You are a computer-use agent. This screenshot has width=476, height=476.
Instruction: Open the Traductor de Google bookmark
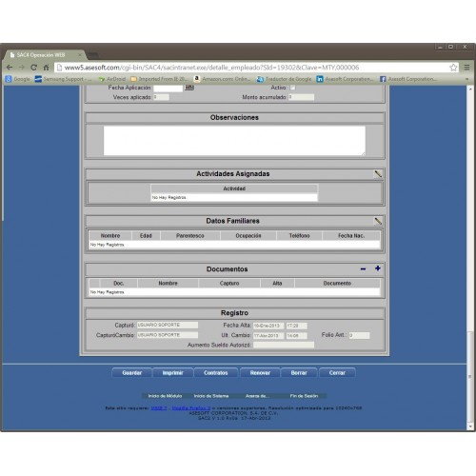pos(284,79)
